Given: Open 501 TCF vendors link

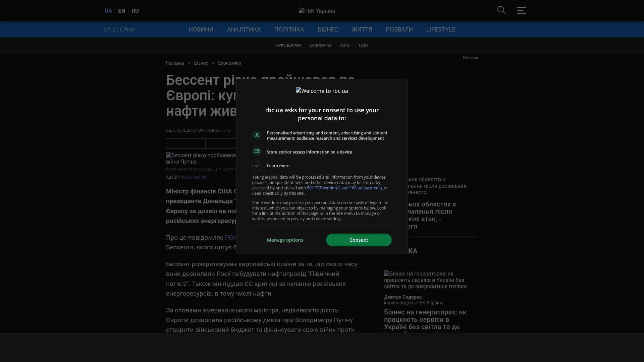Looking at the screenshot, I should tap(344, 188).
